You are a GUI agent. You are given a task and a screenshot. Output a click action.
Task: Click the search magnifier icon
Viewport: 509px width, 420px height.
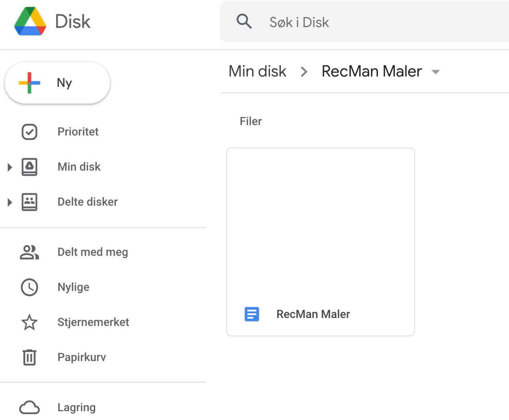click(244, 22)
